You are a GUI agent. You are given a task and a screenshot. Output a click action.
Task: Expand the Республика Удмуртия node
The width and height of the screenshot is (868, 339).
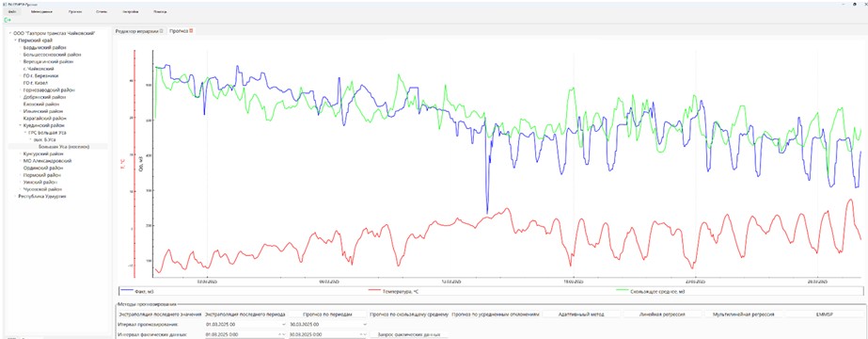click(15, 196)
